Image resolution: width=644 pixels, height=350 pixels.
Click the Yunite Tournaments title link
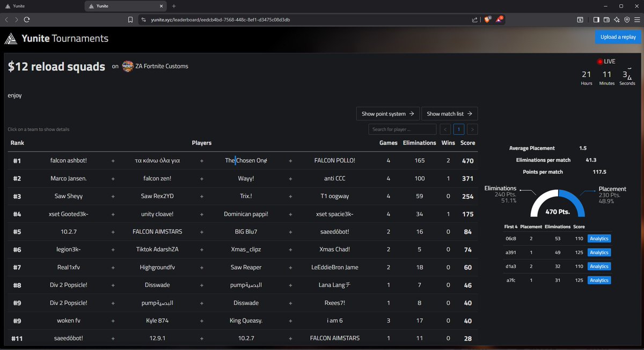click(65, 39)
